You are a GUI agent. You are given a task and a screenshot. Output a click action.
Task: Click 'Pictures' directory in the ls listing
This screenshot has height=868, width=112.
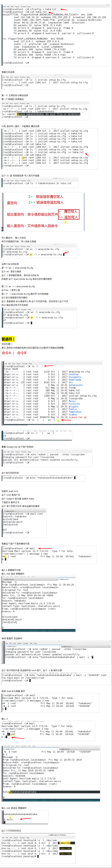pos(74,404)
